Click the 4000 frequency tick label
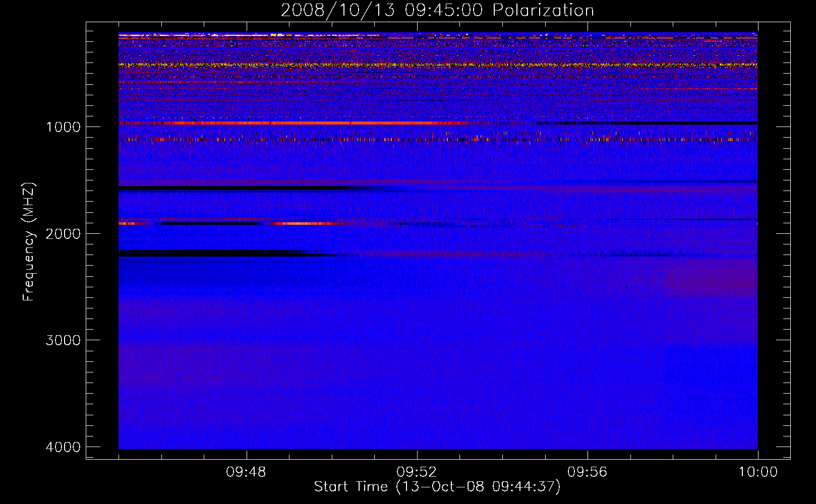This screenshot has width=816, height=504. [x=63, y=447]
